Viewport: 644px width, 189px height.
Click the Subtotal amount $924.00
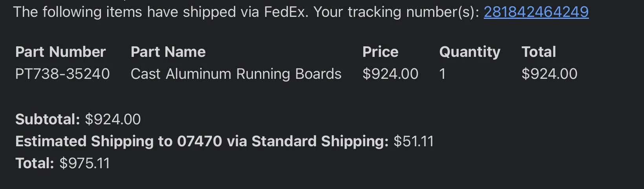pyautogui.click(x=113, y=119)
